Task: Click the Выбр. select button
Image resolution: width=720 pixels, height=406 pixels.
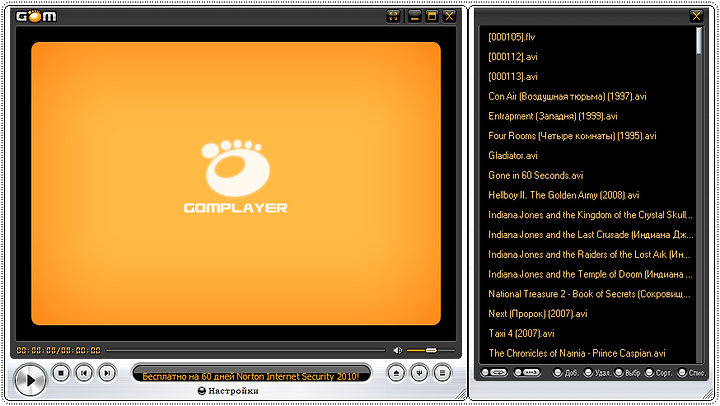Action: click(x=628, y=372)
